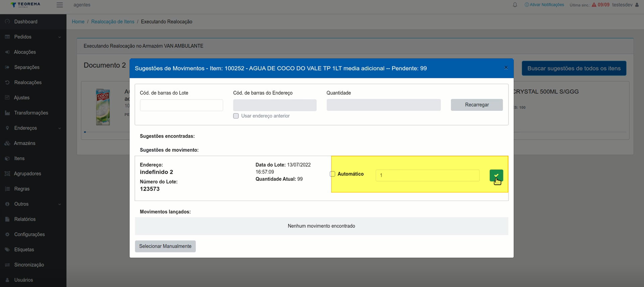
Task: Click the Separações sidebar icon
Action: tap(7, 67)
